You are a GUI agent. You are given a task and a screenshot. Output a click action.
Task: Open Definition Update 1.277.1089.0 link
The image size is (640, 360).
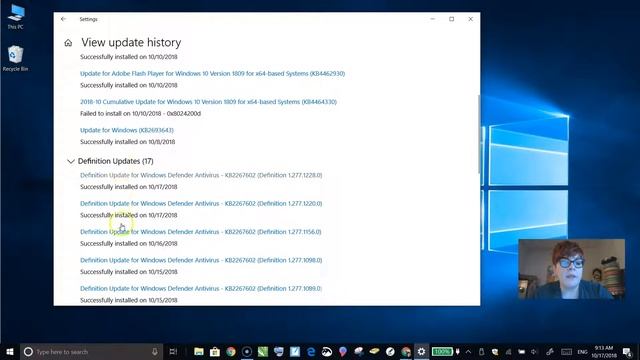pos(201,288)
